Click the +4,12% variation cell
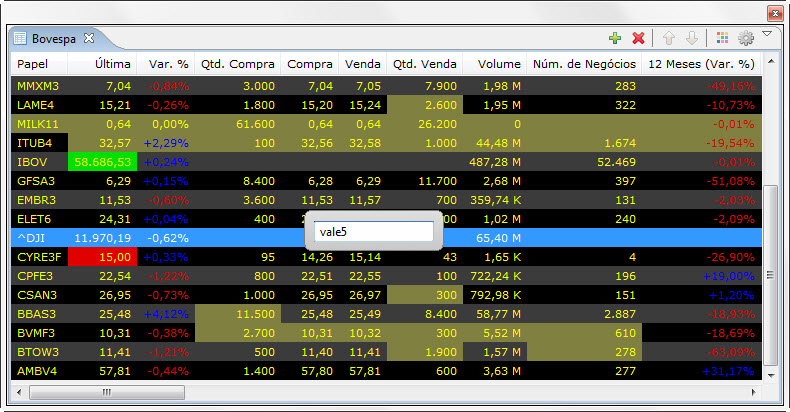Screen dimensions: 790x412 point(166,314)
